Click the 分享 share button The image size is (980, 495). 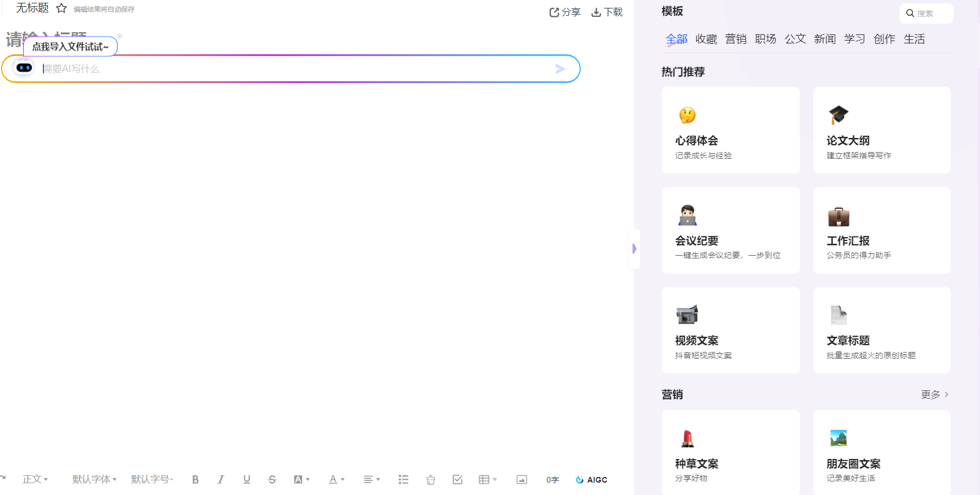565,12
